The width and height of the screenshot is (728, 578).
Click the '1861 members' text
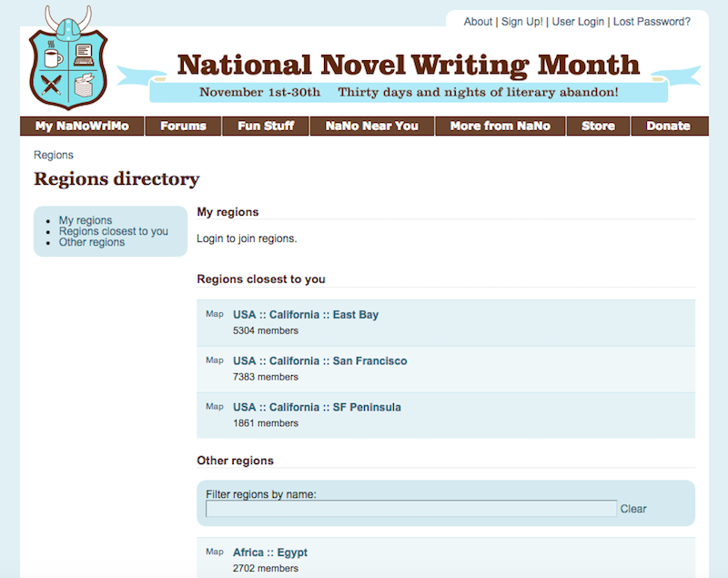tap(266, 423)
